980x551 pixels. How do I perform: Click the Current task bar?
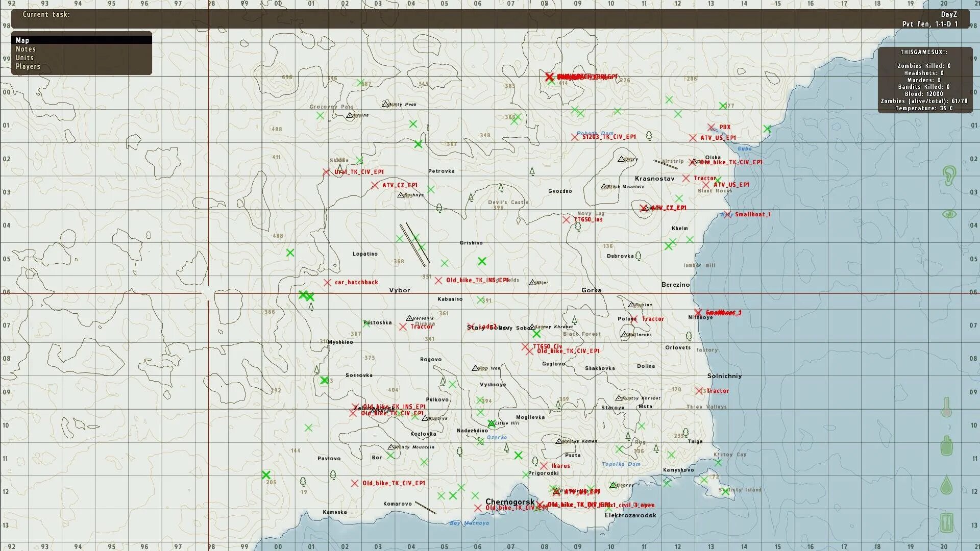click(490, 19)
